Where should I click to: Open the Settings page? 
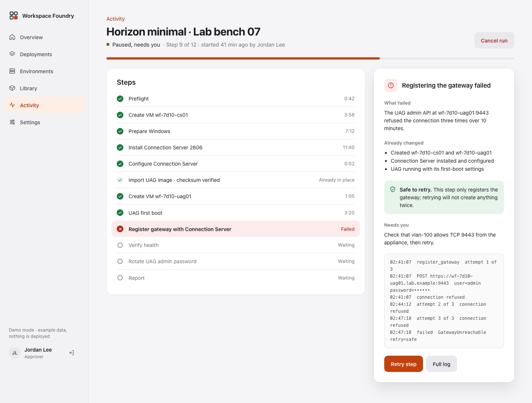pyautogui.click(x=44, y=122)
